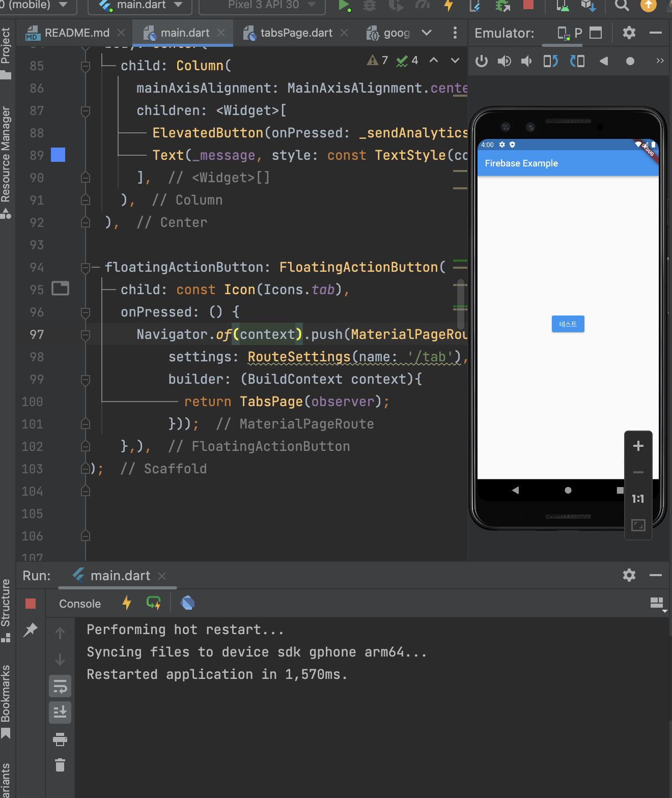Viewport: 672px width, 798px height.
Task: Click emulator toolbar Home circle
Action: [630, 61]
